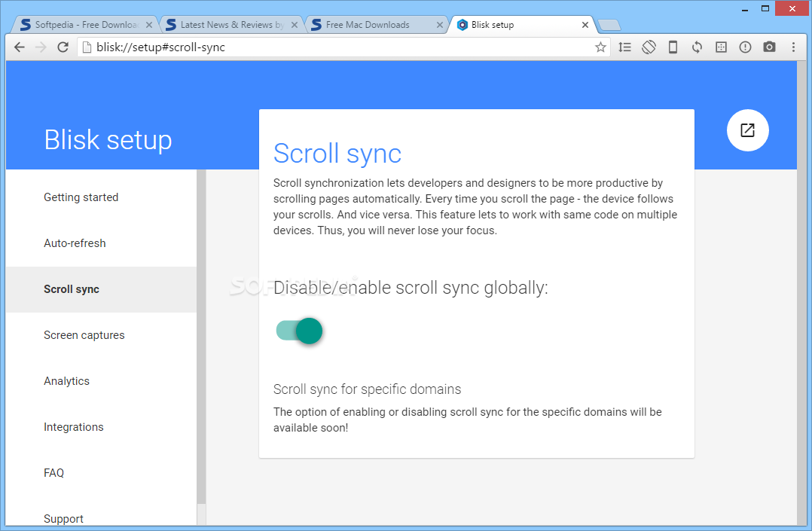This screenshot has height=531, width=812.
Task: Click the sidebar vertical scrollbar
Action: coord(201,337)
